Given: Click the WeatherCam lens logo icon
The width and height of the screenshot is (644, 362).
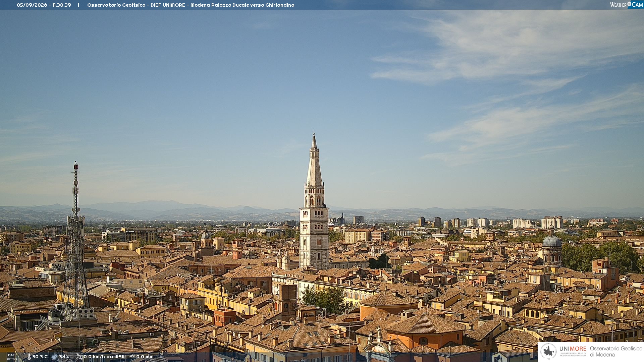Looking at the screenshot, I should [629, 4].
